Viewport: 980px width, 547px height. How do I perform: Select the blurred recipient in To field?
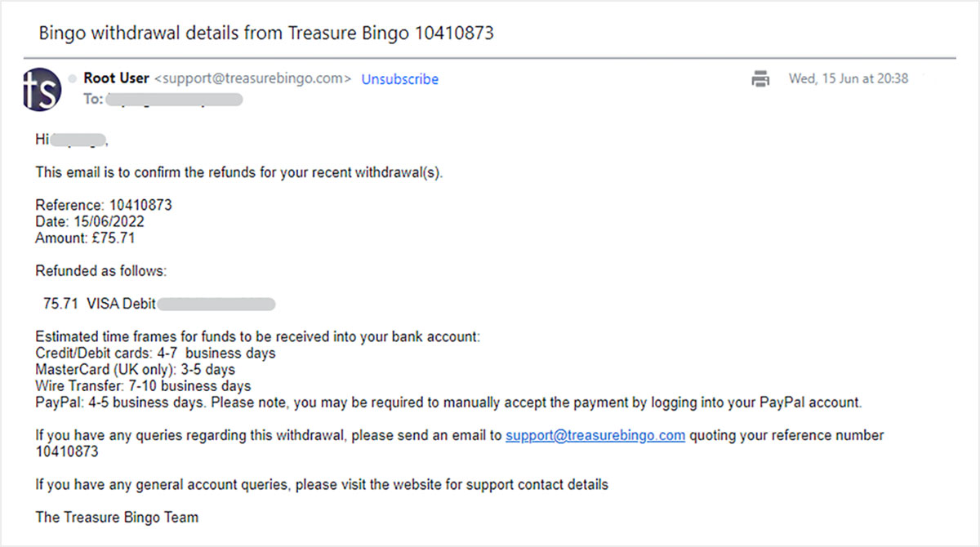pyautogui.click(x=175, y=100)
